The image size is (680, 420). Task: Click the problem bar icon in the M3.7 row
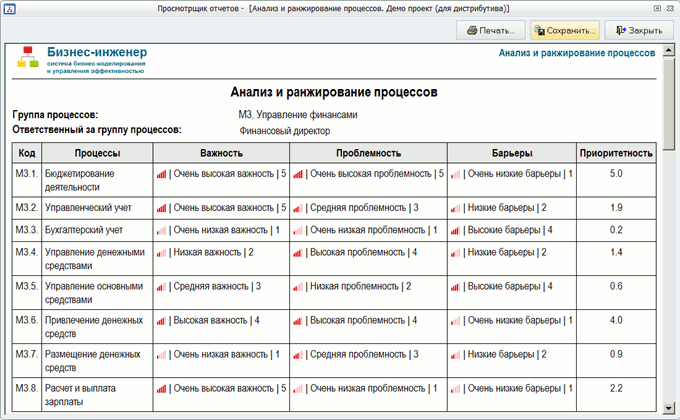coord(298,355)
